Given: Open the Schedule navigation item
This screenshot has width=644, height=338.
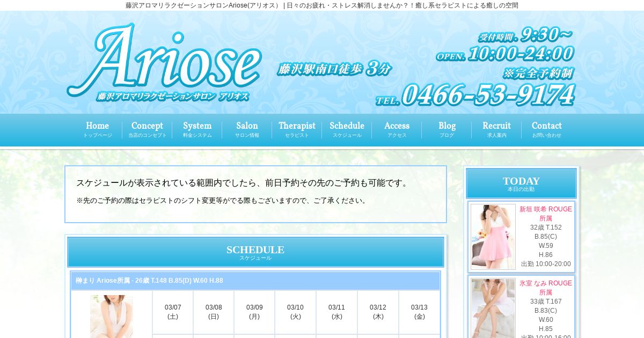Looking at the screenshot, I should (347, 130).
